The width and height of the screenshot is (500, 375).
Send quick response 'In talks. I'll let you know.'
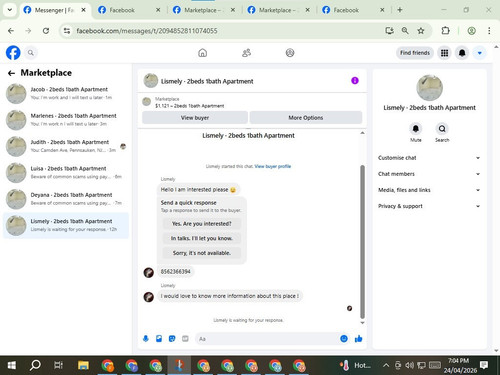coord(202,238)
